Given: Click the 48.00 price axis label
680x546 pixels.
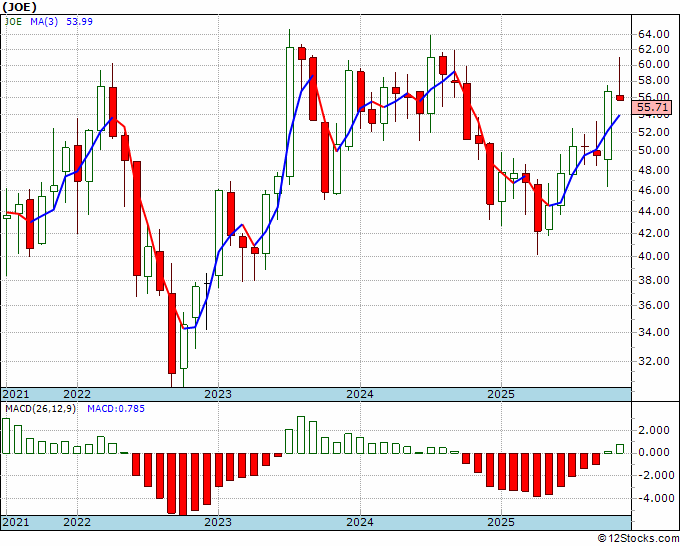Looking at the screenshot, I should (x=654, y=170).
